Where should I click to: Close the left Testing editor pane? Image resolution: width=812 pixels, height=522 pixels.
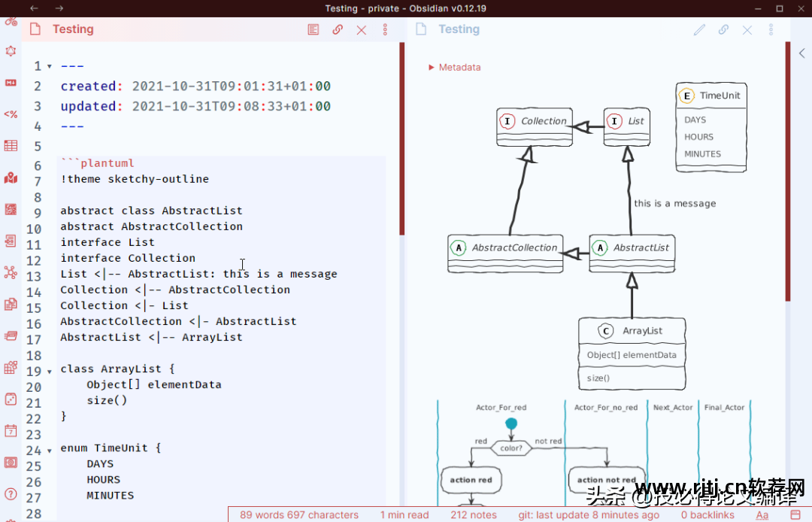tap(362, 29)
